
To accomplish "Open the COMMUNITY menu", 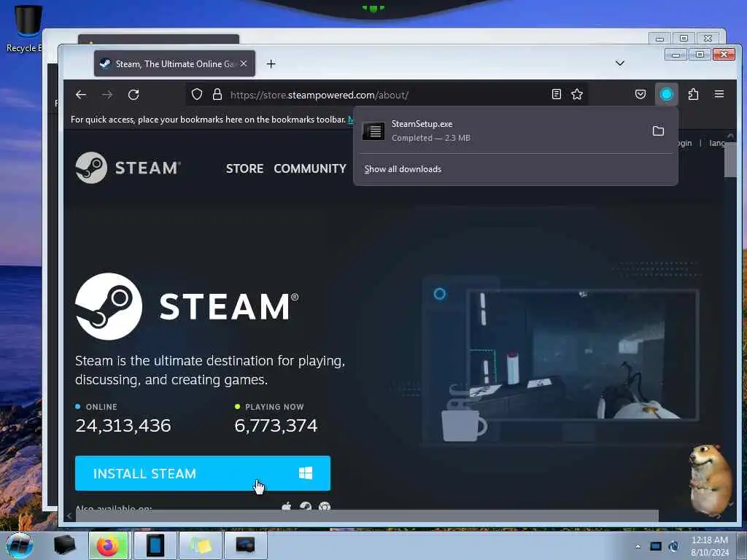I will click(309, 168).
